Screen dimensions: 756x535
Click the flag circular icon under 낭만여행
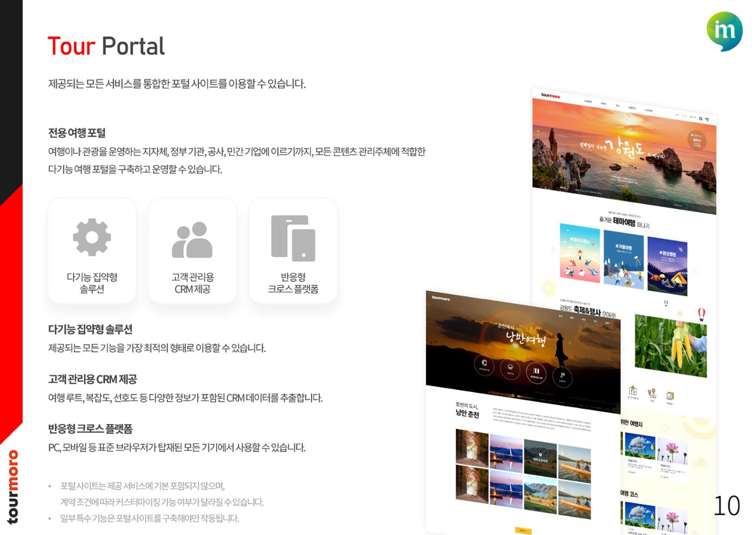click(562, 377)
